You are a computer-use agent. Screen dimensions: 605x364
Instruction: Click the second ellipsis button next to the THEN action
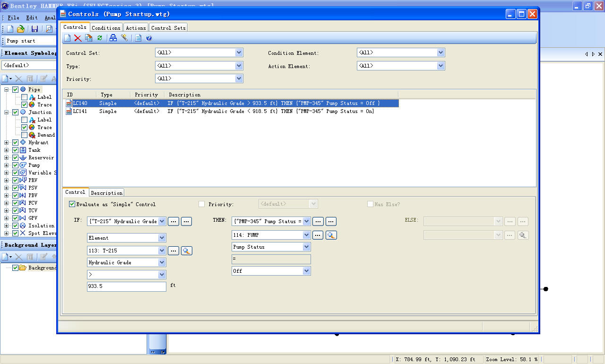pyautogui.click(x=331, y=221)
